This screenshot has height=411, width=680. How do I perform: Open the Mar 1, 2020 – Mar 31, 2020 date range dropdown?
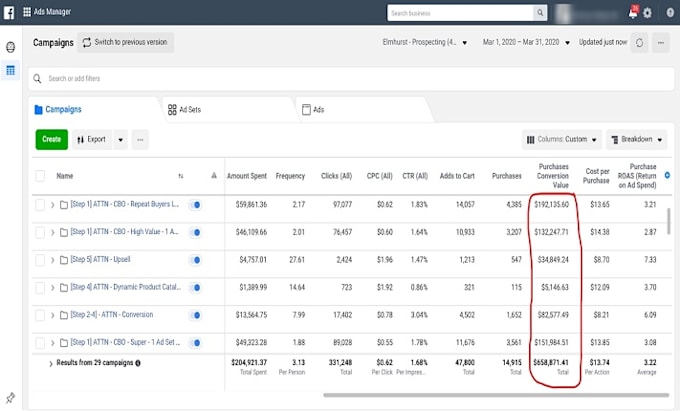coord(526,42)
